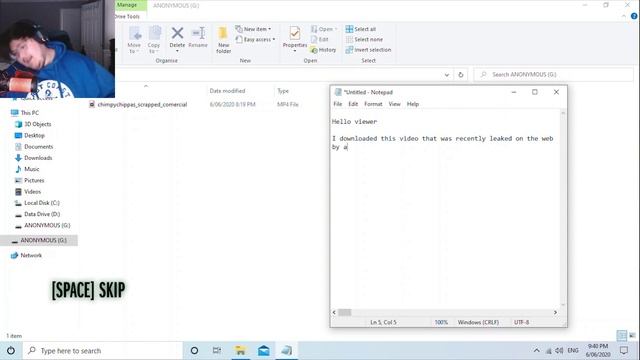Click the Refresh button beside address bar
The width and height of the screenshot is (640, 360).
(x=461, y=75)
